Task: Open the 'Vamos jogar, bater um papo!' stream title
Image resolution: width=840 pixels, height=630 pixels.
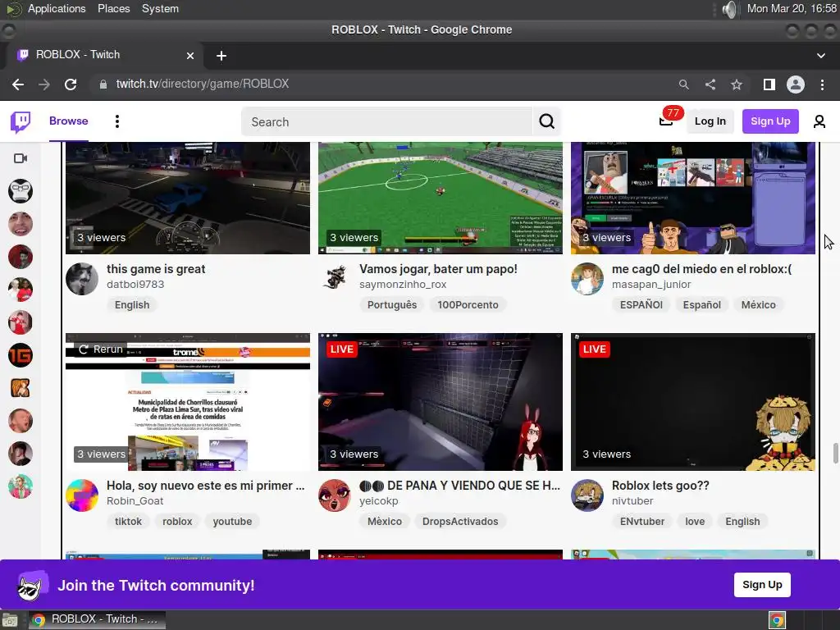Action: pos(438,269)
